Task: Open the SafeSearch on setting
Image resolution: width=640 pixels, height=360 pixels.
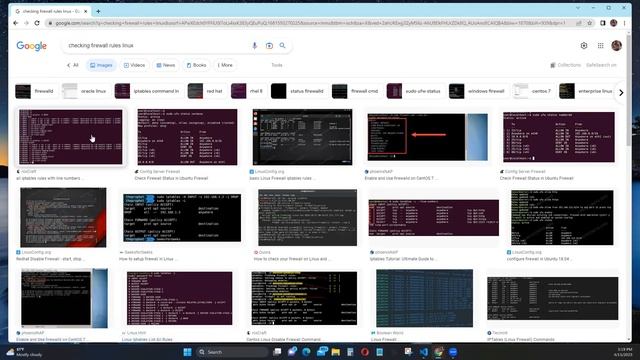Action: click(601, 65)
